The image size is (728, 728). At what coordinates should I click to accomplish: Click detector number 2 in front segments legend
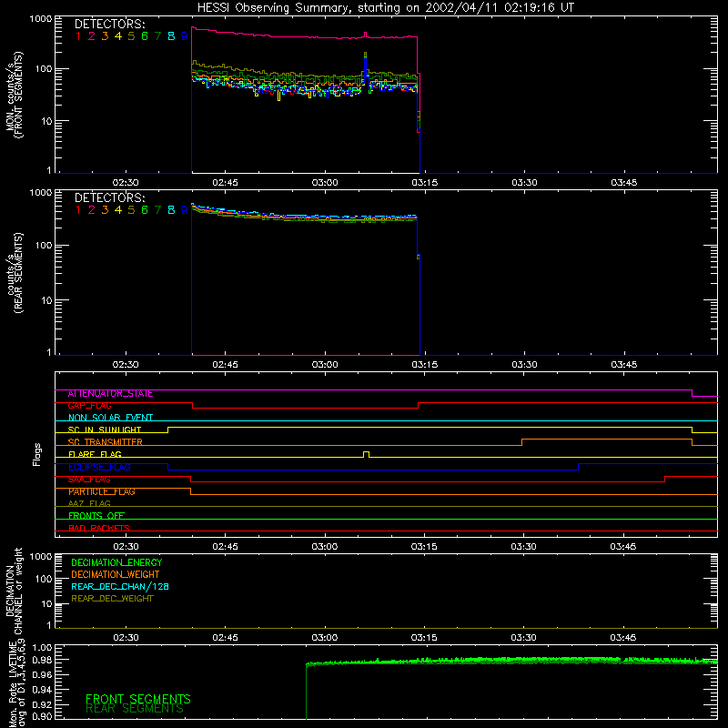[92, 36]
